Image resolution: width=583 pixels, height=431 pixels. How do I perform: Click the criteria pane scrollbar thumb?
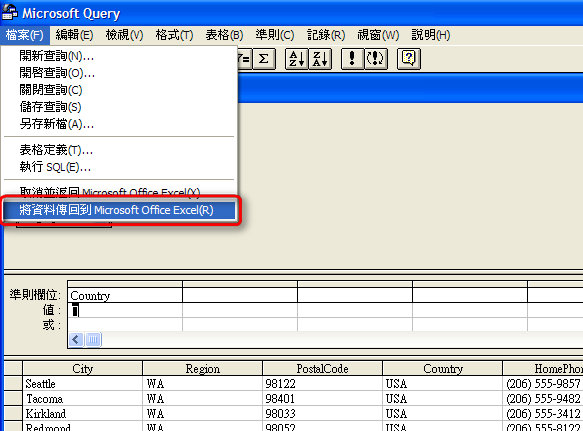point(93,339)
